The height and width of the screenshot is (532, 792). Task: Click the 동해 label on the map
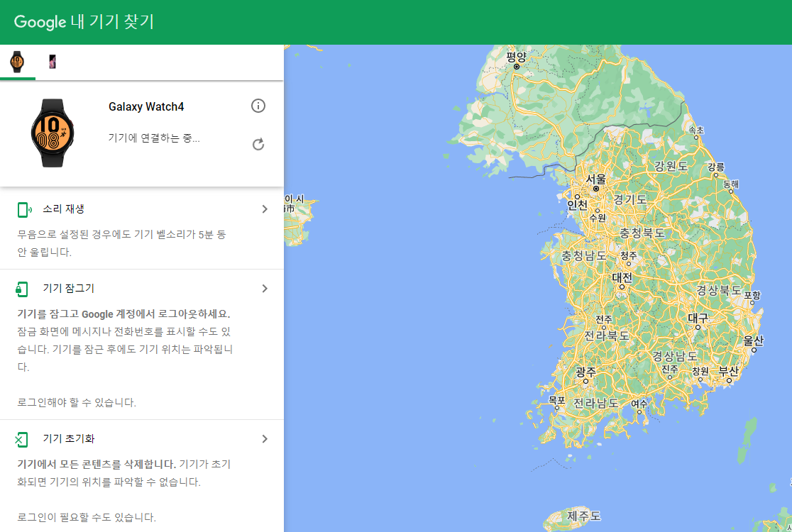[x=731, y=184]
